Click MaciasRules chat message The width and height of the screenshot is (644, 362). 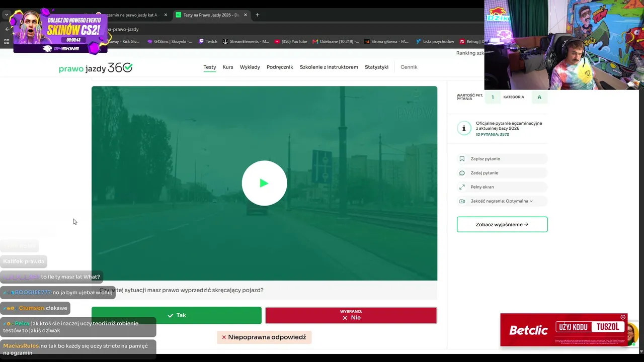coord(78,349)
